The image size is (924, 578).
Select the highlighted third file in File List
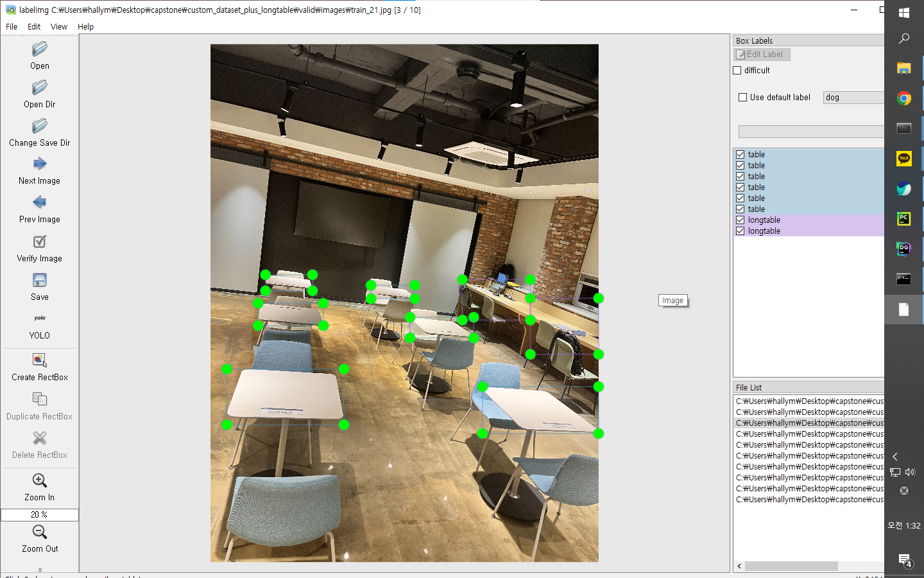point(809,423)
